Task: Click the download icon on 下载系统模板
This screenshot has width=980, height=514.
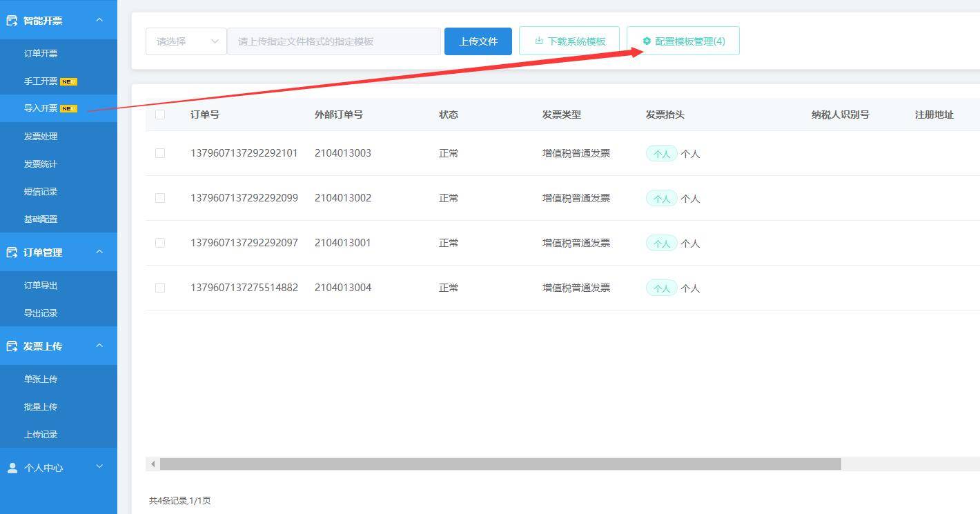Action: point(540,41)
